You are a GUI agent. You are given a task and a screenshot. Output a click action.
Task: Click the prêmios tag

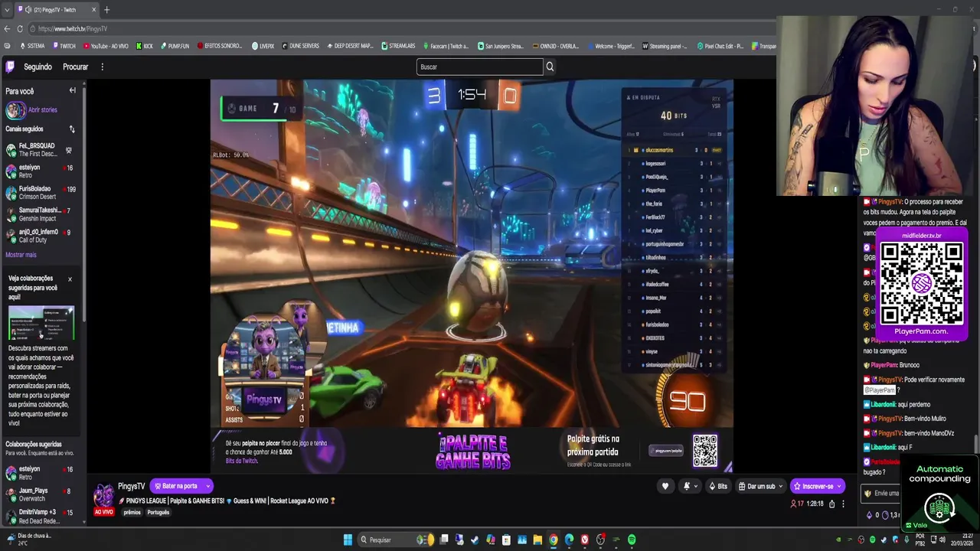pyautogui.click(x=132, y=512)
